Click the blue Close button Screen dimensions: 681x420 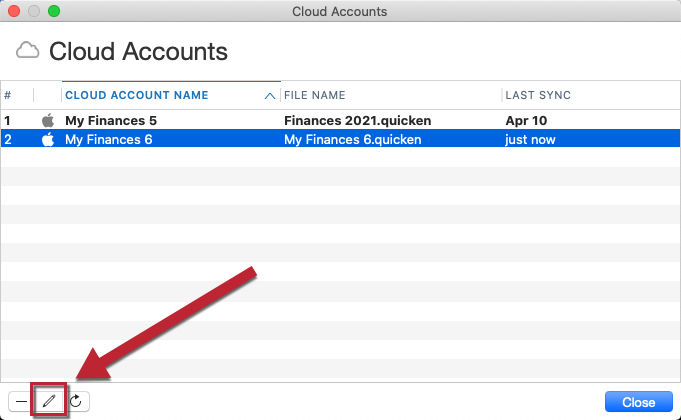pos(638,402)
